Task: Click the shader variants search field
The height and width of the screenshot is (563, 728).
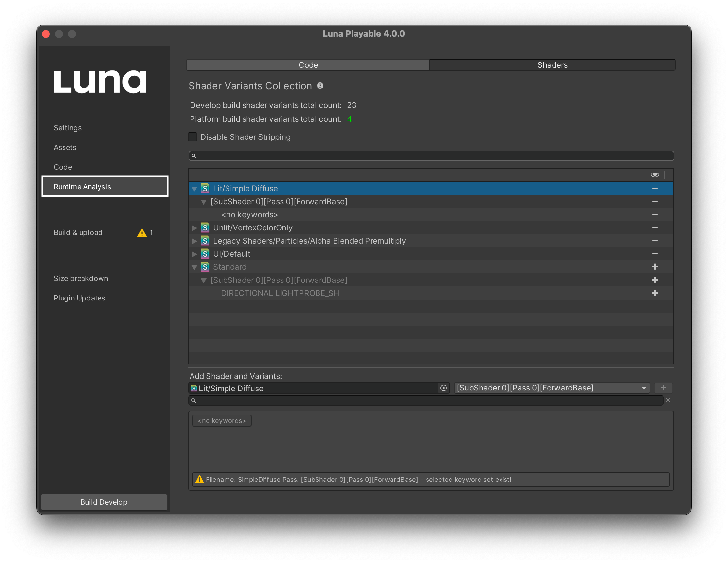Action: pyautogui.click(x=431, y=156)
